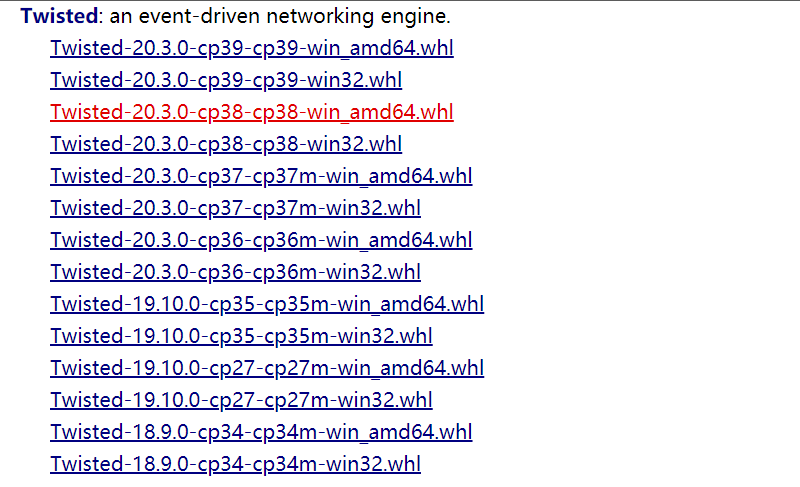Viewport: 800px width, 487px height.
Task: Download Twisted-20.3.0-cp39-cp39-win32.whl
Action: [226, 81]
